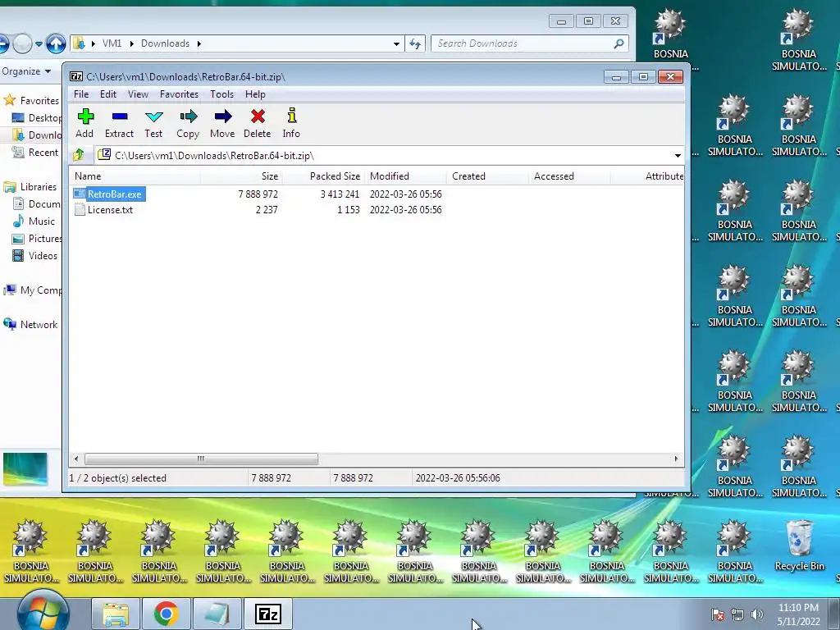840x630 pixels.
Task: Click the 7z title bar icon
Action: [x=76, y=76]
